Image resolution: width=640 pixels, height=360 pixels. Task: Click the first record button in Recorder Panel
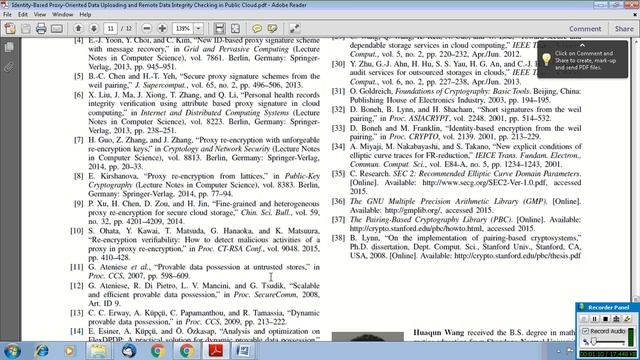[x=584, y=319]
